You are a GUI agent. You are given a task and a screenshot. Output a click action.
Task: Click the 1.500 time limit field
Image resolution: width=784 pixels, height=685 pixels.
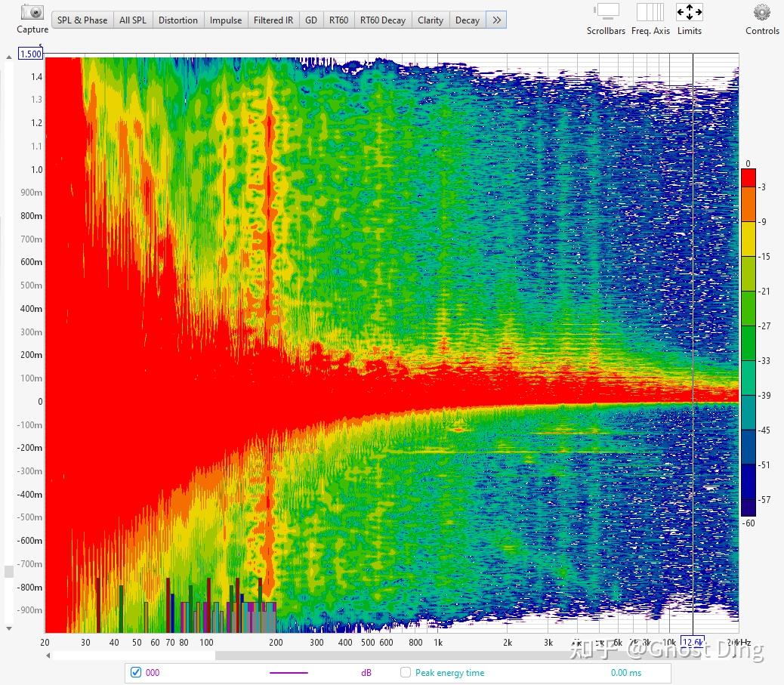coord(30,54)
